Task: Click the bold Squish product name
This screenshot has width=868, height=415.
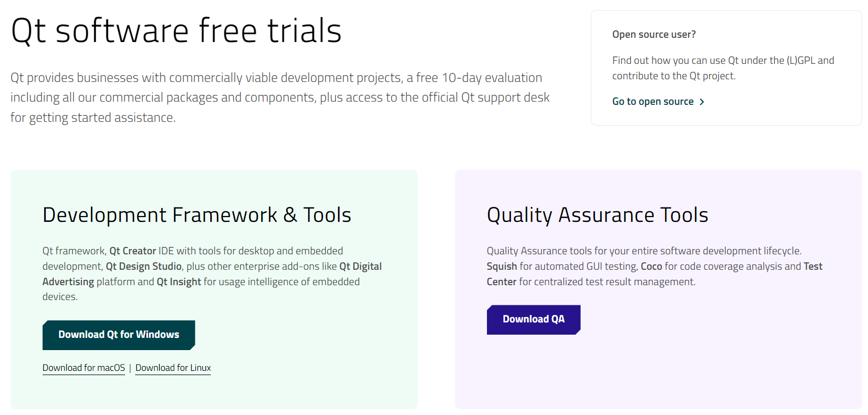Action: tap(502, 266)
